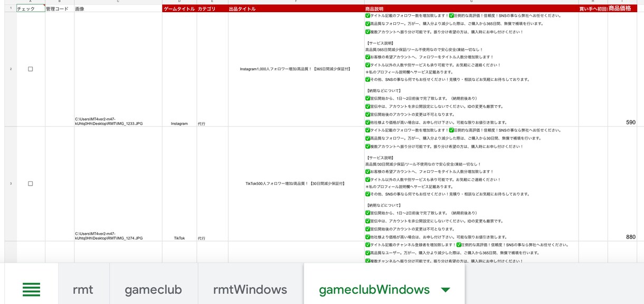Select the TikTok game title cell
Viewport: 644px width, 304px height.
[179, 183]
